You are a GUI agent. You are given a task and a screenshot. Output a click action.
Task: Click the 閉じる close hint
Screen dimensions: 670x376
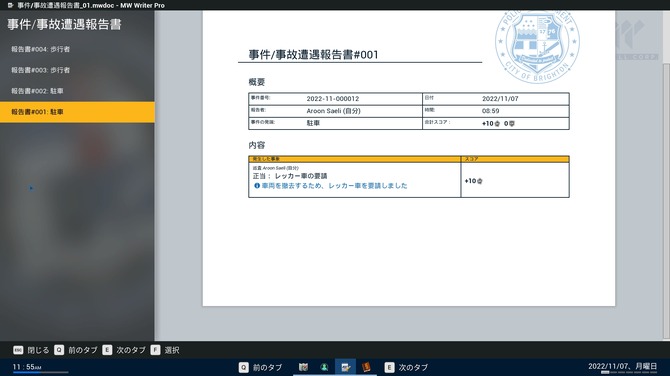pyautogui.click(x=38, y=350)
